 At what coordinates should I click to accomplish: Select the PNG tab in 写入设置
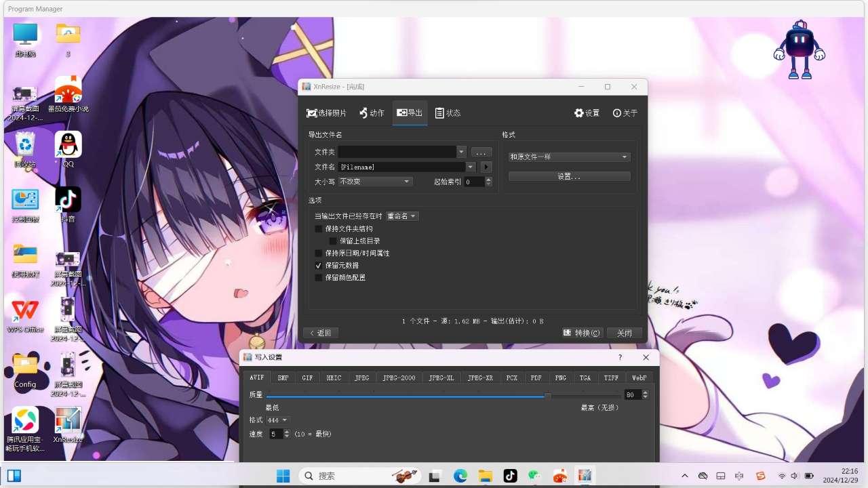561,378
